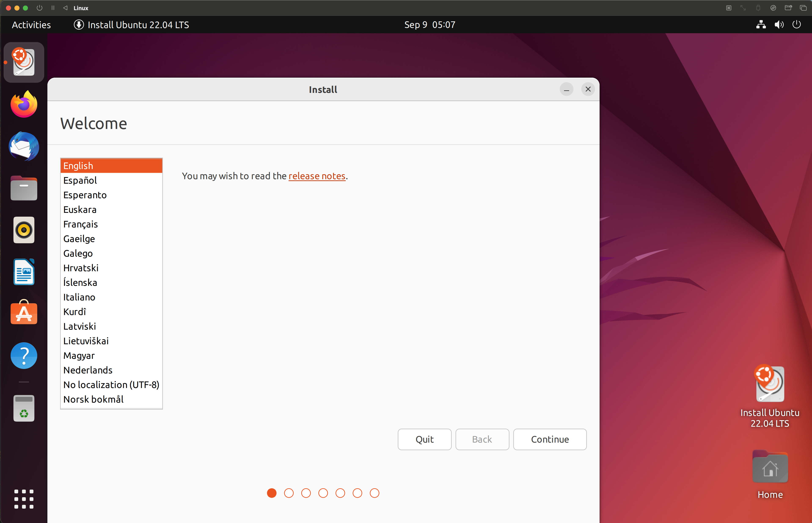Launch Thunderbird mail from dock

click(24, 146)
